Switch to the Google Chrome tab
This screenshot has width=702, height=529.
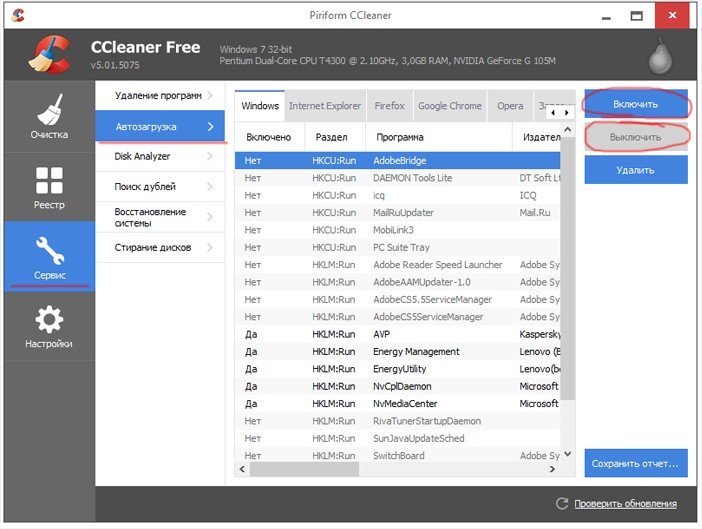(x=449, y=106)
